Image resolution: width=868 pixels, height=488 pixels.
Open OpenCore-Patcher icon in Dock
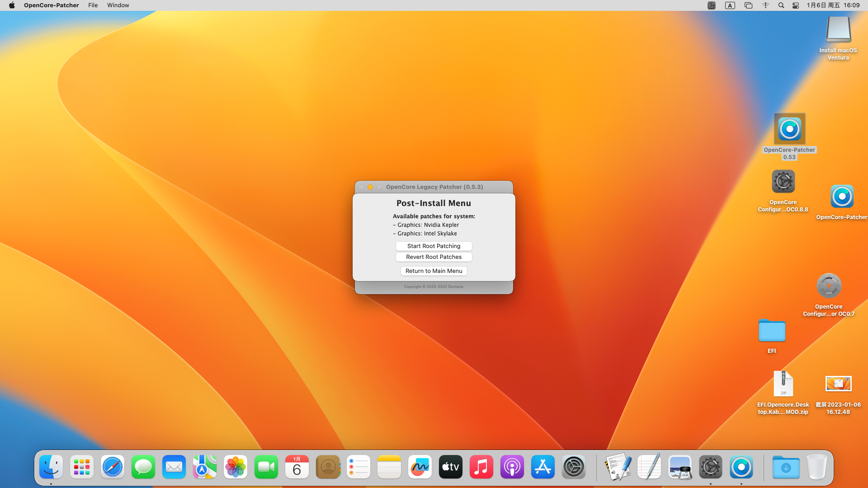pos(741,467)
